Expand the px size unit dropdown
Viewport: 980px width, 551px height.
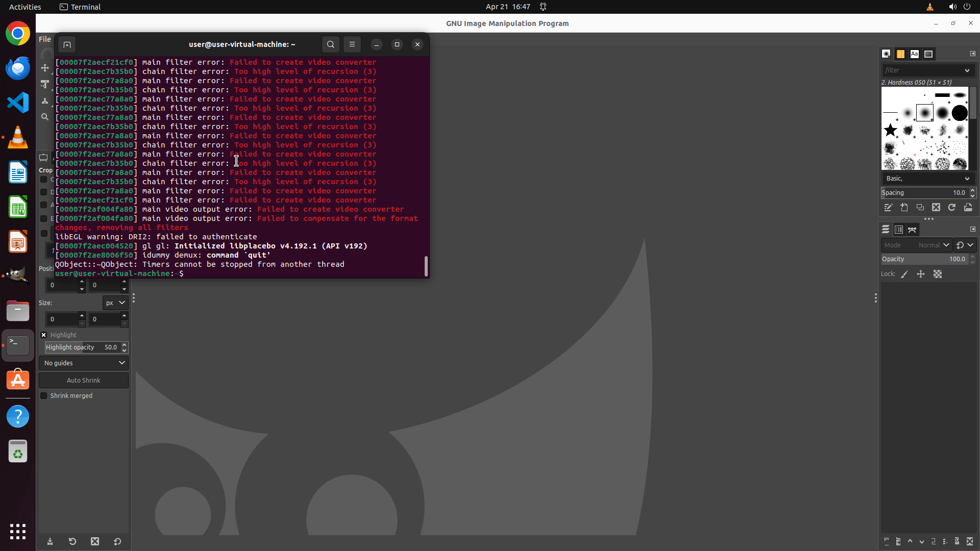pos(115,303)
